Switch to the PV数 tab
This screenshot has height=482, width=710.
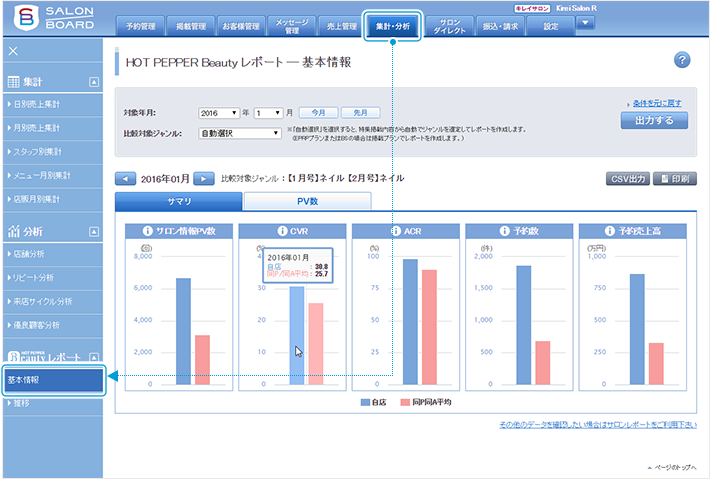coord(307,201)
